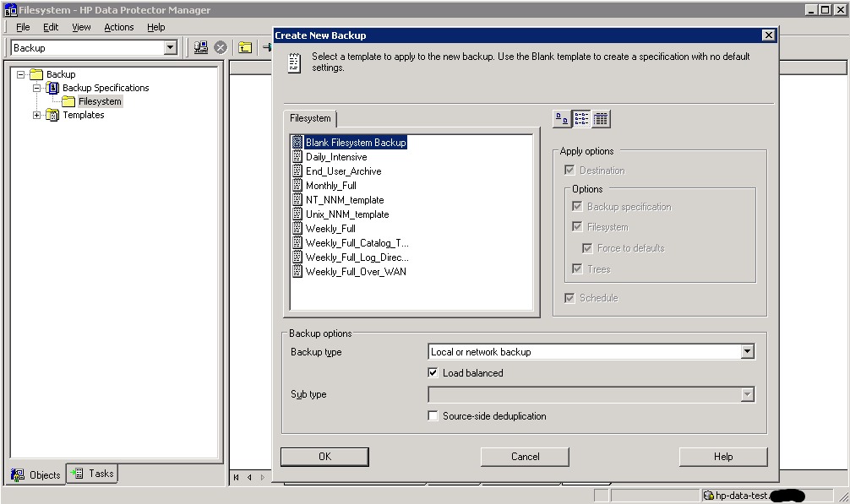Open the Sub type dropdown

(747, 394)
